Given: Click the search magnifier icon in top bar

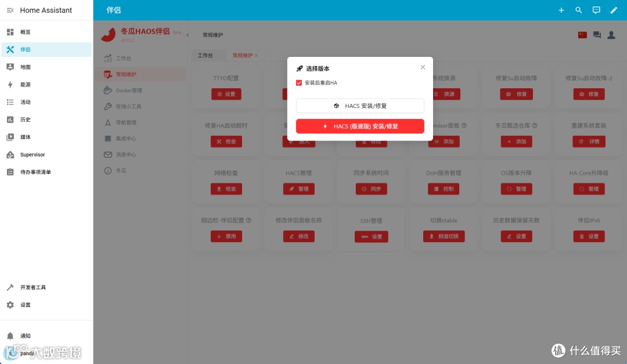Looking at the screenshot, I should coord(579,10).
